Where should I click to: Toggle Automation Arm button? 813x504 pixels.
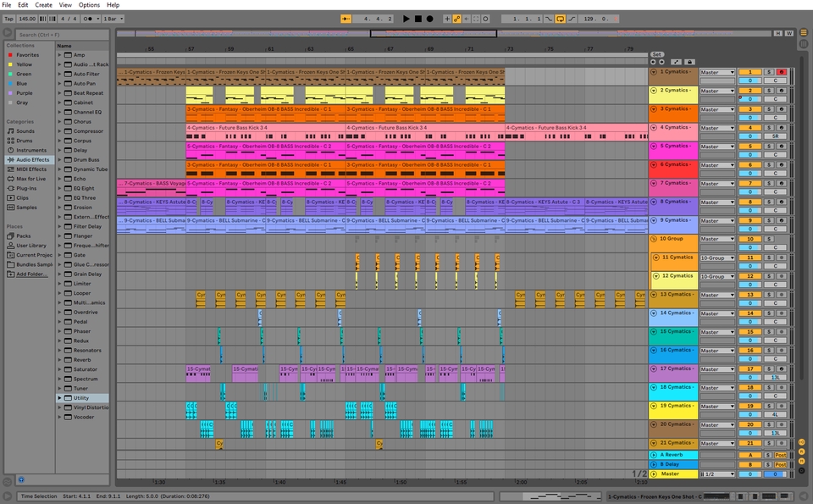tap(456, 19)
